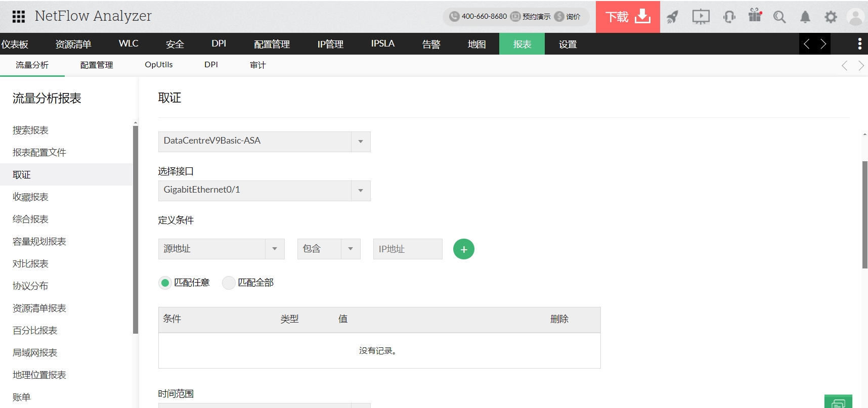Viewport: 868px width, 408px height.
Task: Open the user profile avatar
Action: pos(855,17)
